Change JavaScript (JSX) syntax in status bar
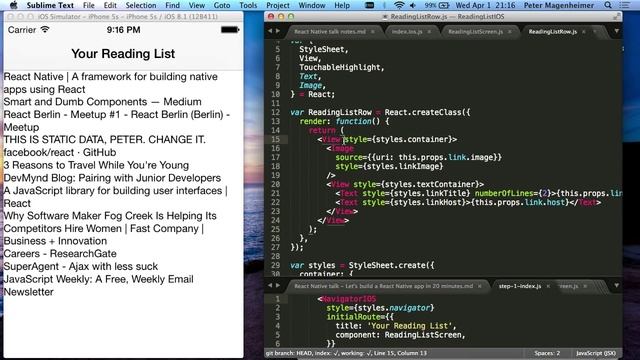The width and height of the screenshot is (640, 360). [596, 353]
